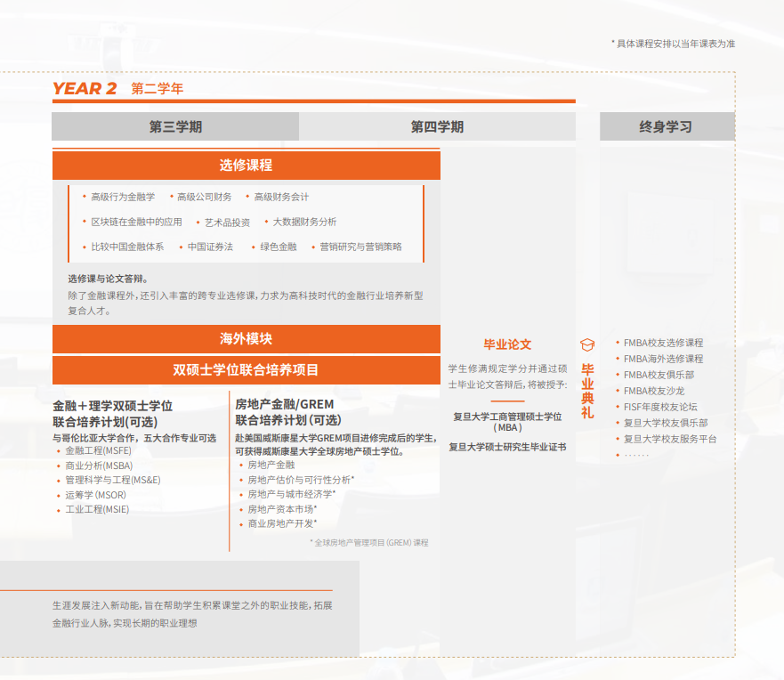Click the 房地产资本市场 item
784x680 pixels.
coord(282,510)
